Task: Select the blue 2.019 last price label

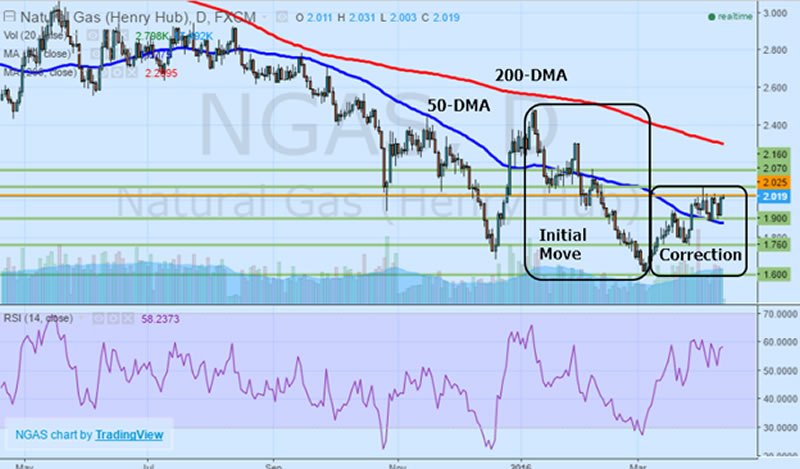Action: click(x=774, y=196)
